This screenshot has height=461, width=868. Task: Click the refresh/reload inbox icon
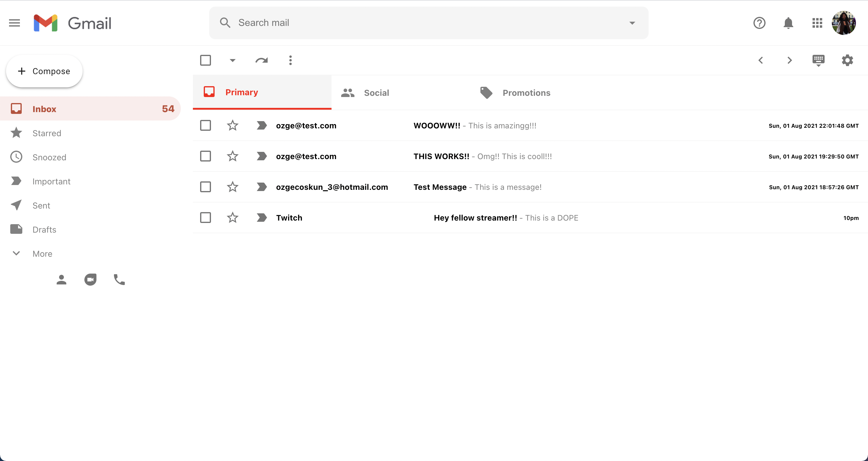coord(262,60)
